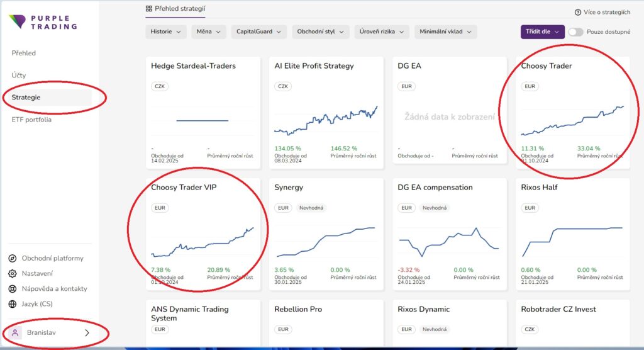Viewport: 644px width, 350px height.
Task: Open the Robotrader CZ Invest card
Action: pos(573,323)
